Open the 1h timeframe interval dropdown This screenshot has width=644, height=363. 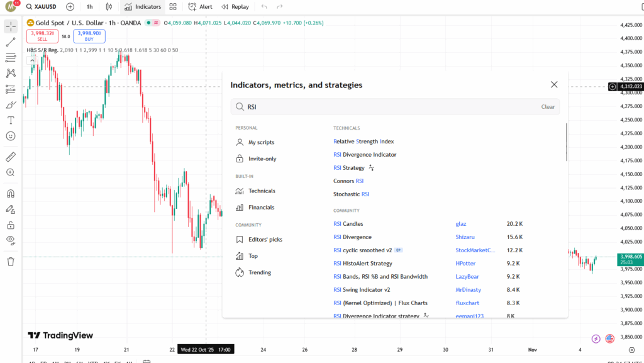pos(90,7)
